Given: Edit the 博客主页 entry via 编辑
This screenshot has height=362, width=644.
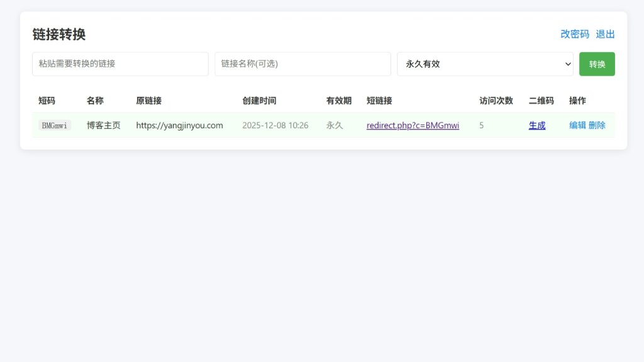Looking at the screenshot, I should (x=577, y=125).
